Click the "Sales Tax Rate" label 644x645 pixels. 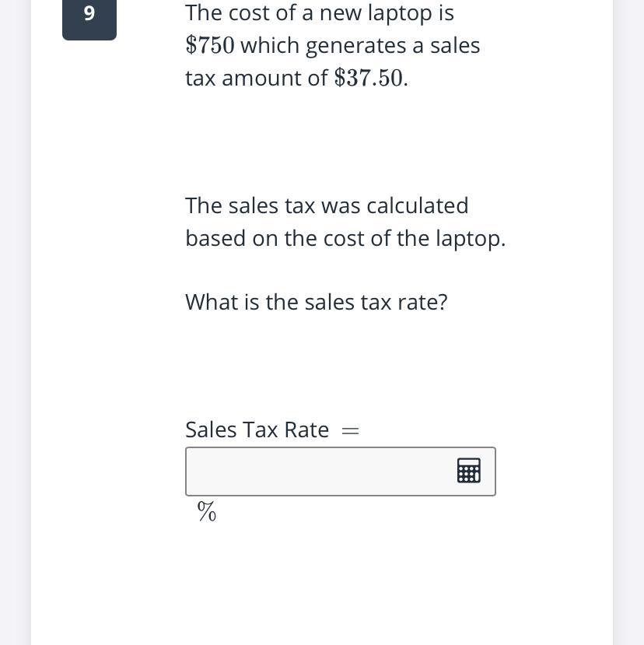point(257,429)
